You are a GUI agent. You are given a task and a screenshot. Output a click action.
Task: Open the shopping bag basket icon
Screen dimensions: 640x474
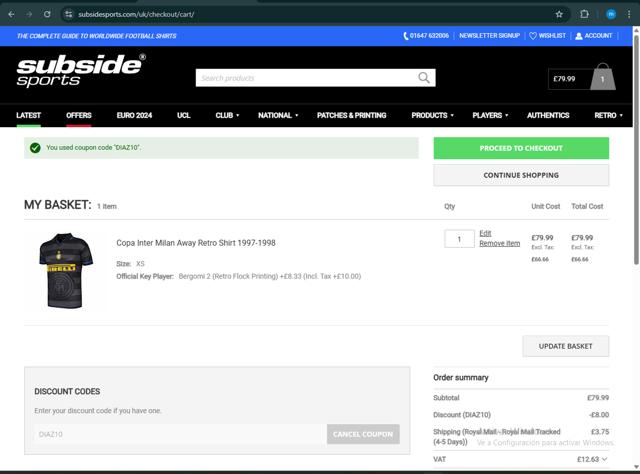602,77
